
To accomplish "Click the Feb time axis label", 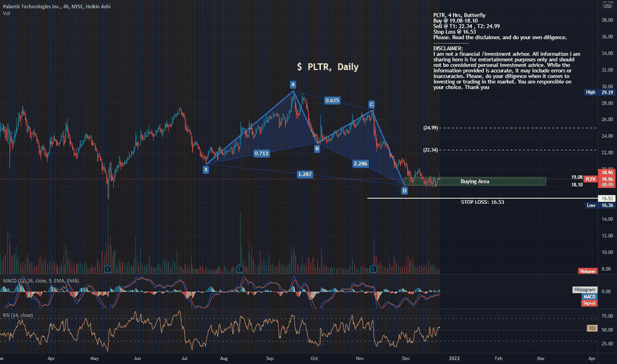I will click(498, 359).
